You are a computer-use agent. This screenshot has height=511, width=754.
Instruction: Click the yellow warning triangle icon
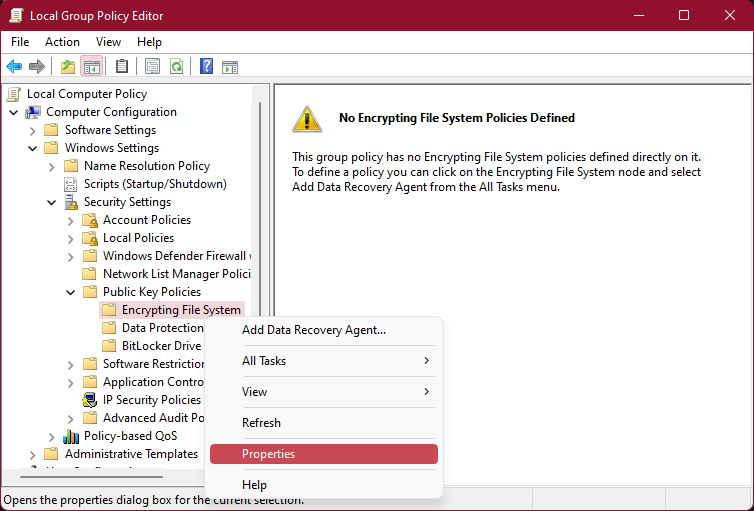coord(307,119)
